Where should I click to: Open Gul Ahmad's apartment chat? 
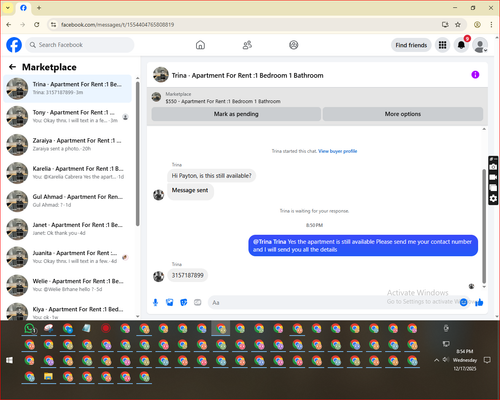coord(68,201)
